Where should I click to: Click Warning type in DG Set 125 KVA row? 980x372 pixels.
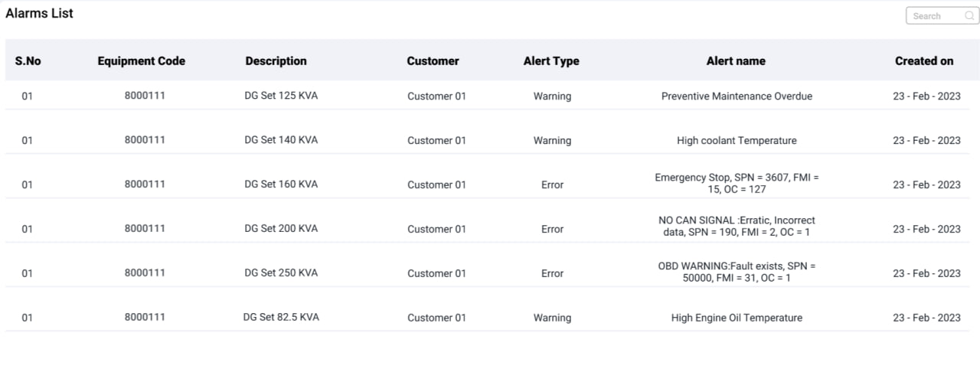pyautogui.click(x=552, y=96)
